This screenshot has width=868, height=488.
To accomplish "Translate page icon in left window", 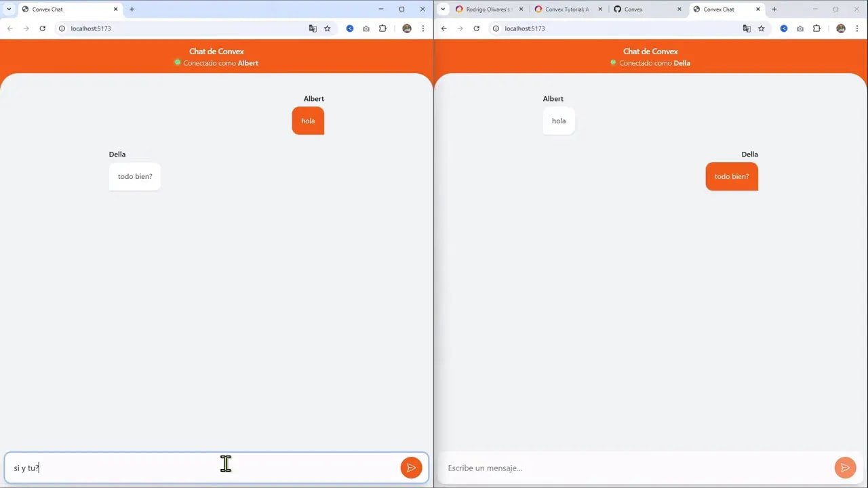I will point(313,28).
